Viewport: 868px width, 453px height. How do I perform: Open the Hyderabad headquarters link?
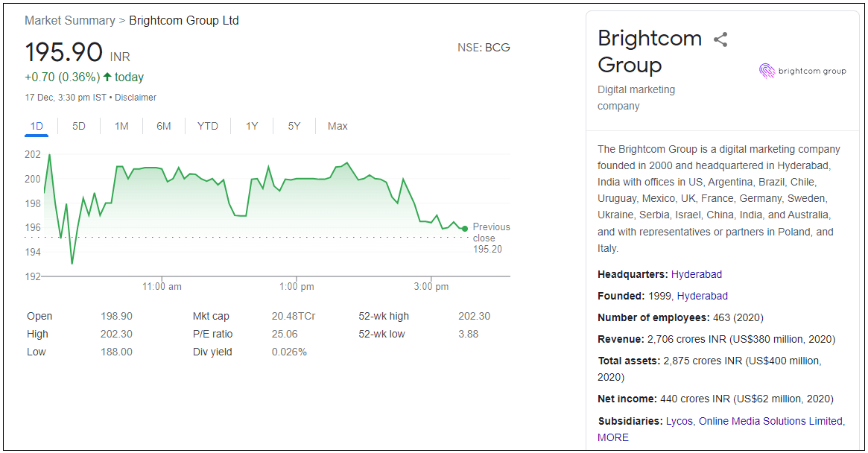click(697, 274)
